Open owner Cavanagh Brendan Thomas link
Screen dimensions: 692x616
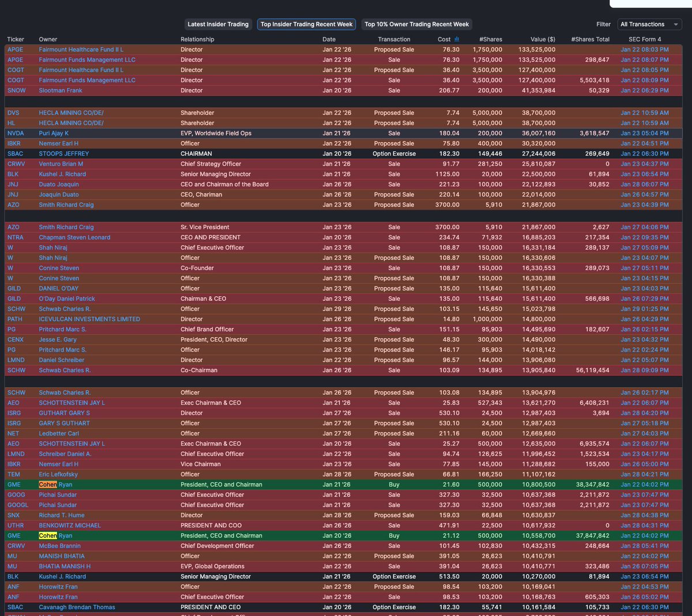(77, 607)
